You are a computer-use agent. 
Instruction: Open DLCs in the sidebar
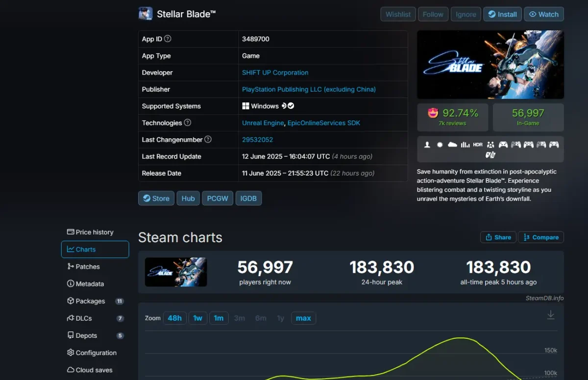(x=95, y=318)
